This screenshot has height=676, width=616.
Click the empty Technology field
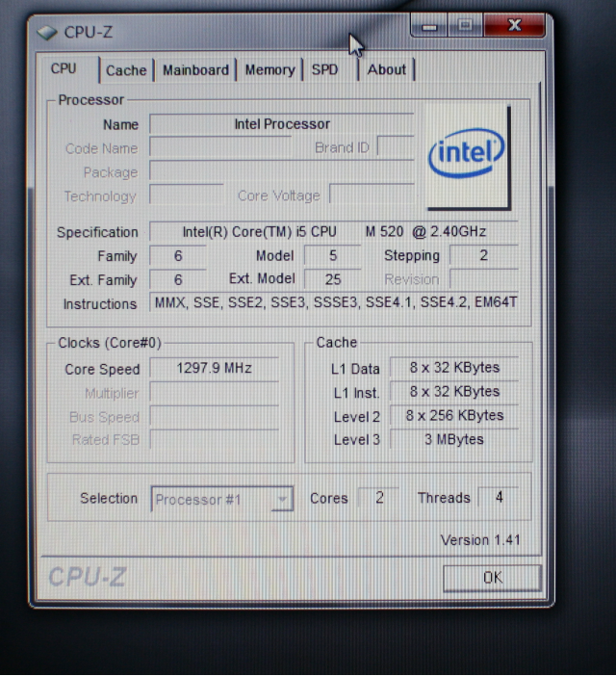[187, 195]
